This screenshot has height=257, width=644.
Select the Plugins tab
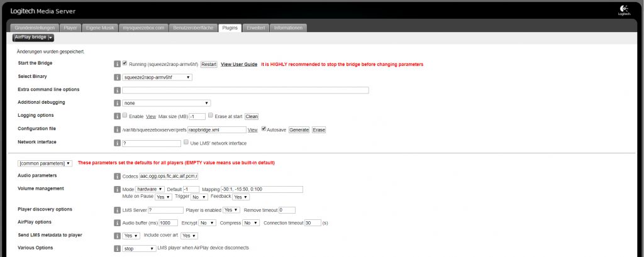[x=230, y=28]
